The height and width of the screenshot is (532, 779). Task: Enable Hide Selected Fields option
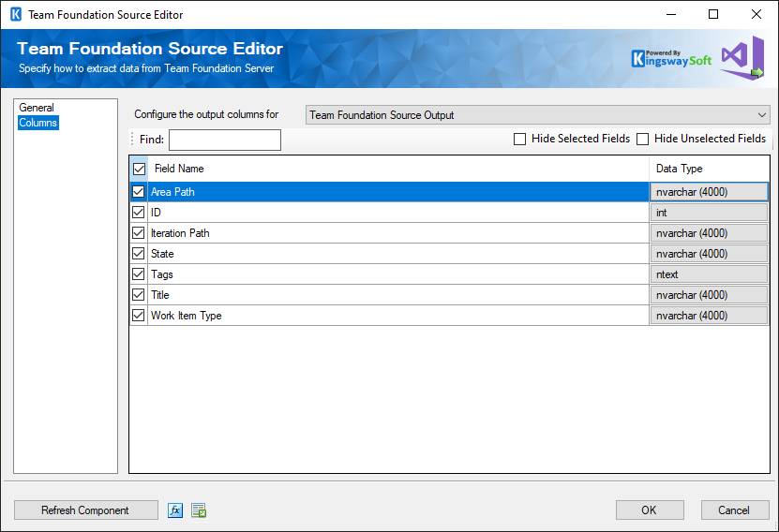(x=519, y=139)
